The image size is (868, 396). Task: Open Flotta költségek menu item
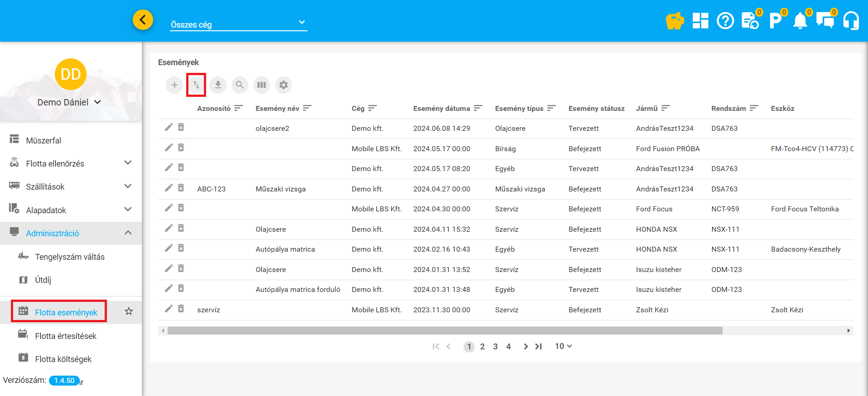click(x=63, y=359)
